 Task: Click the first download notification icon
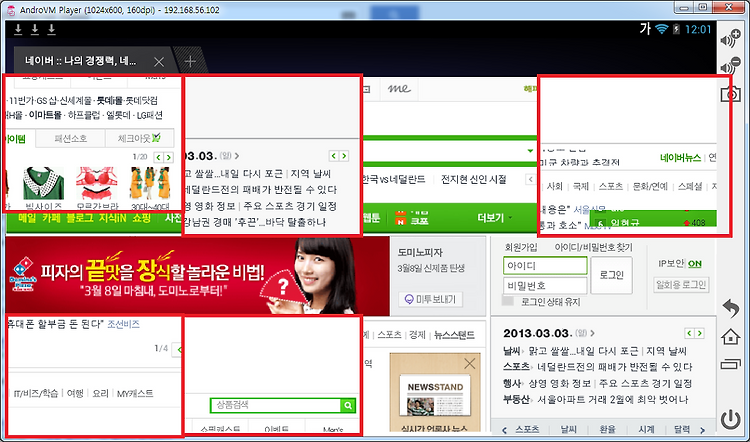click(x=18, y=30)
